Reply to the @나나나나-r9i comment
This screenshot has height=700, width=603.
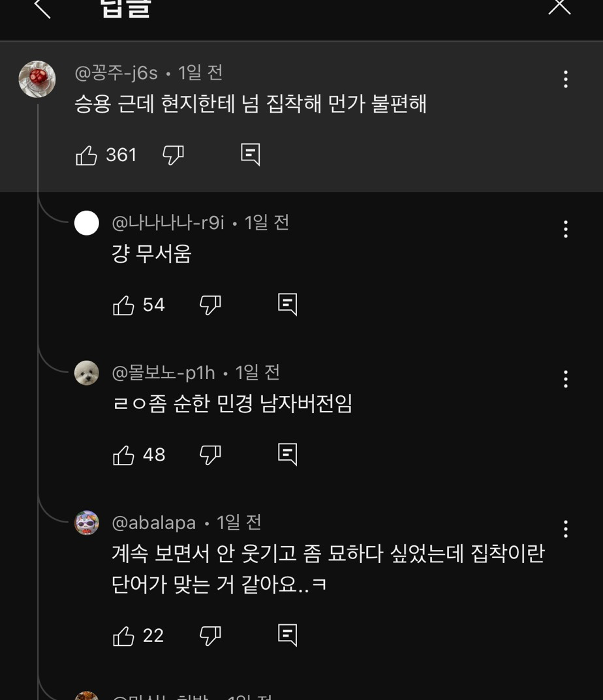287,303
